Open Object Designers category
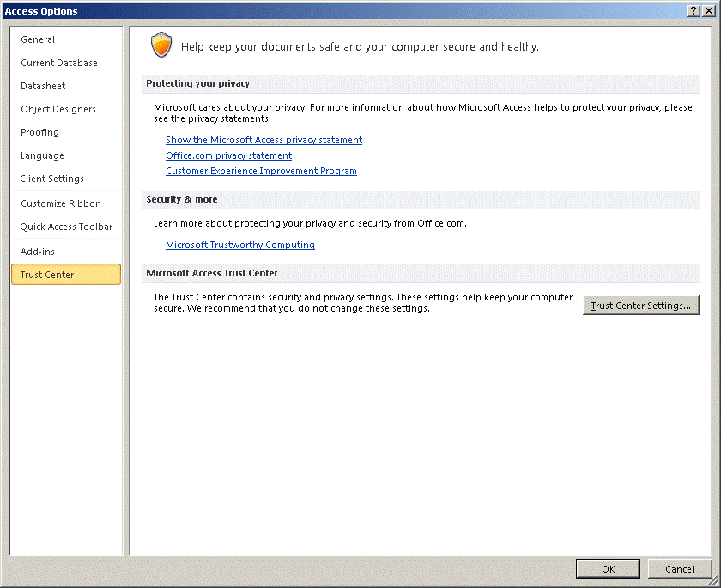Screen dimensions: 721x588 pos(66,109)
